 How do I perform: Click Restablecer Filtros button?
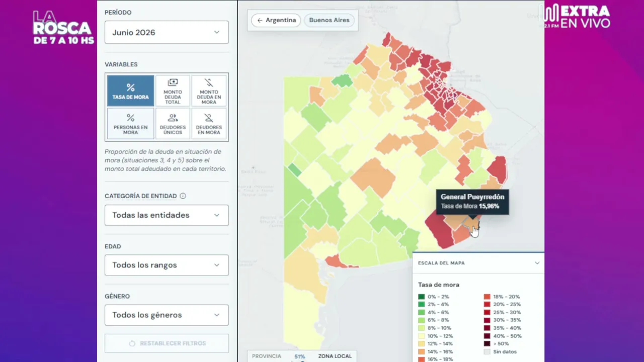point(167,343)
